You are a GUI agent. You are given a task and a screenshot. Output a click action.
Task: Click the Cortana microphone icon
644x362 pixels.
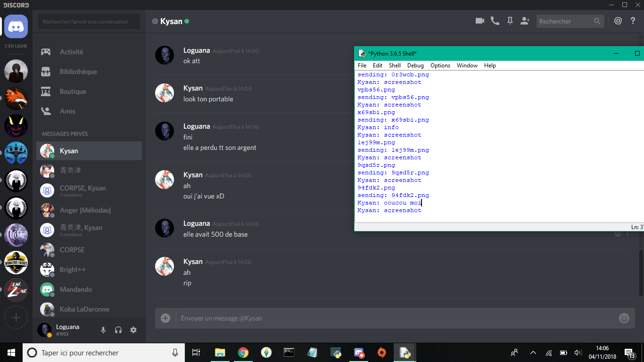[x=175, y=353]
